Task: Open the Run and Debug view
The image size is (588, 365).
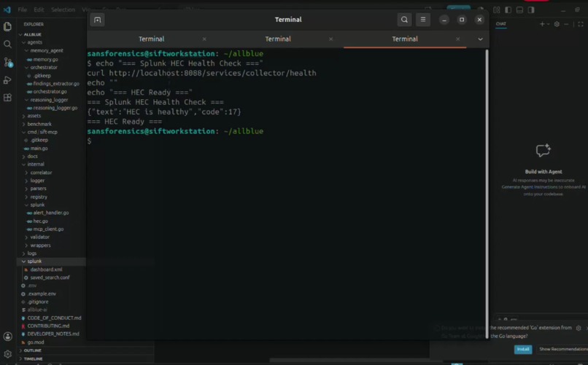Action: coord(7,79)
